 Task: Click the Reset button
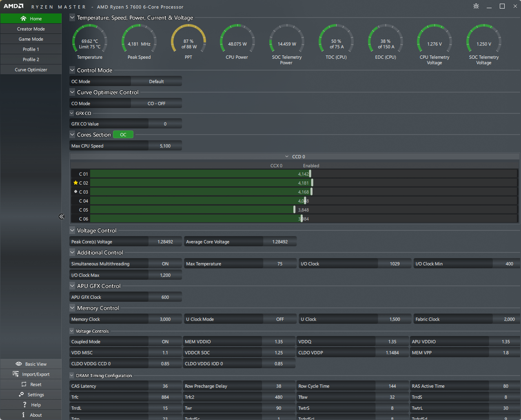pyautogui.click(x=31, y=384)
